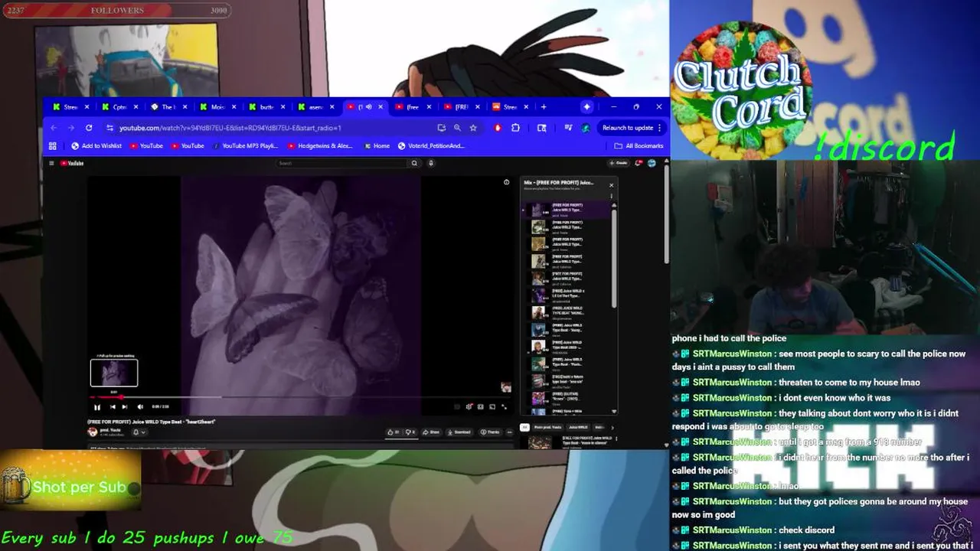
Task: Share the video
Action: [430, 432]
